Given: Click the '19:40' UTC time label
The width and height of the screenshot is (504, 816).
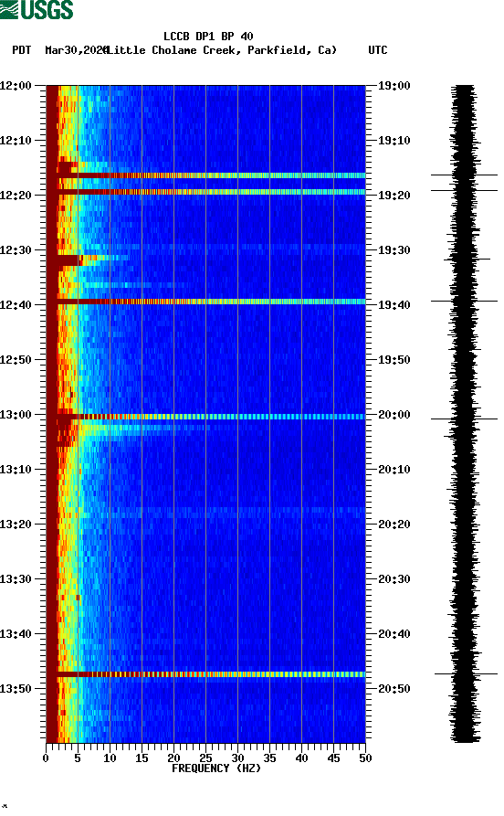Looking at the screenshot, I should click(x=394, y=305).
